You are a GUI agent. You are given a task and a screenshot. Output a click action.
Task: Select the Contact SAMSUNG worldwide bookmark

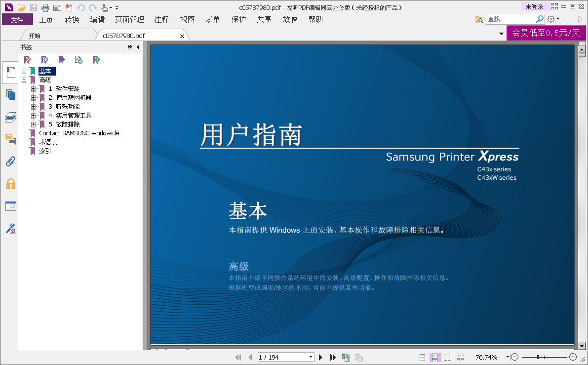point(79,133)
